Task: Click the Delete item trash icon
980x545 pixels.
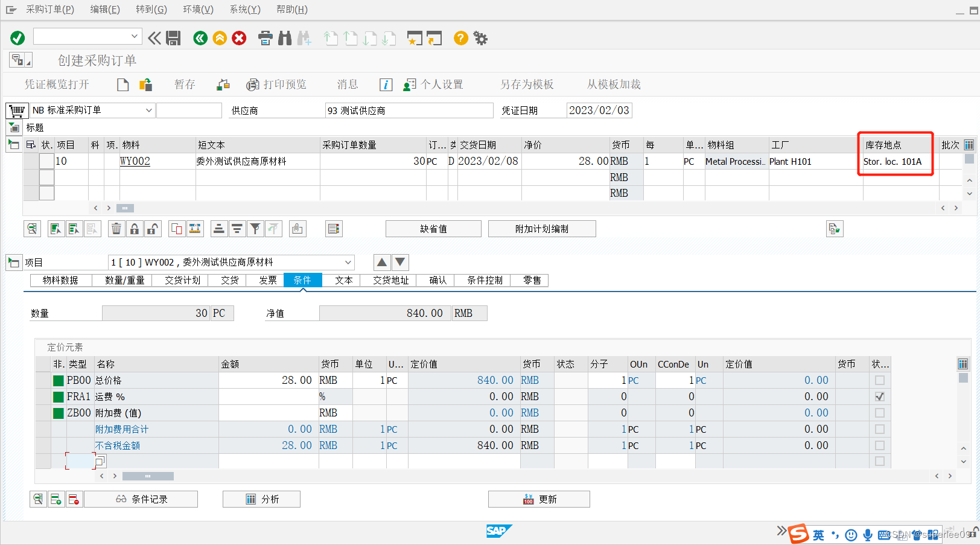Action: (116, 229)
